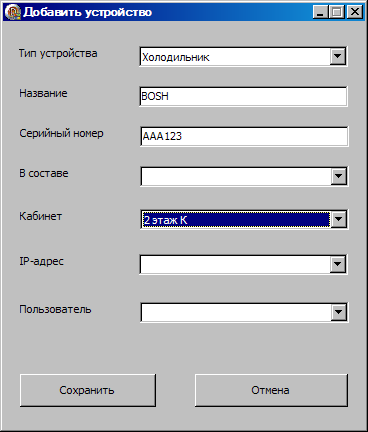
Task: Open the Кабинет dropdown arrow
Action: point(339,219)
